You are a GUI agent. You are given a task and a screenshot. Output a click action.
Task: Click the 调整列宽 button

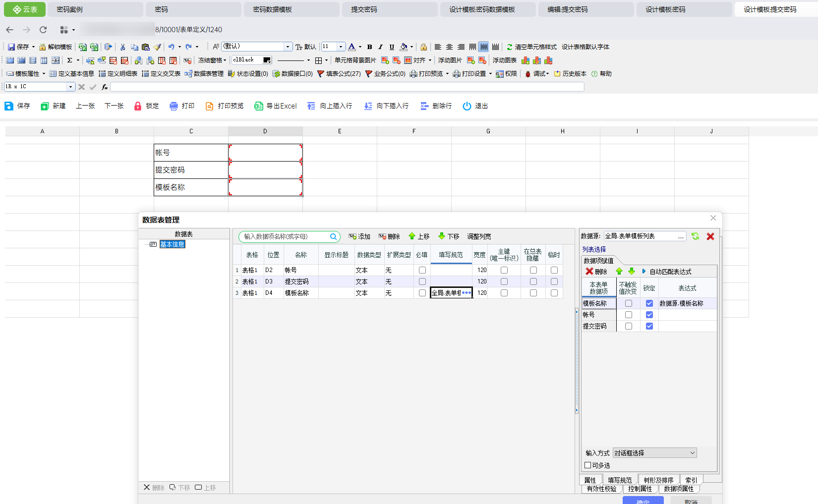point(479,236)
